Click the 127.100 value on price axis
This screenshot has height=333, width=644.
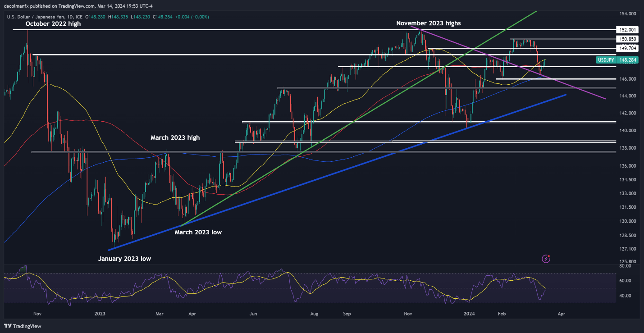pos(626,249)
